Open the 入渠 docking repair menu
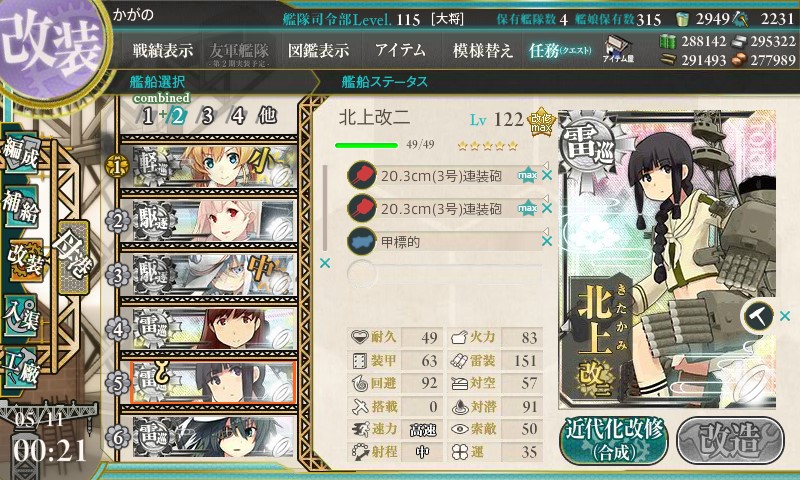 [21, 317]
